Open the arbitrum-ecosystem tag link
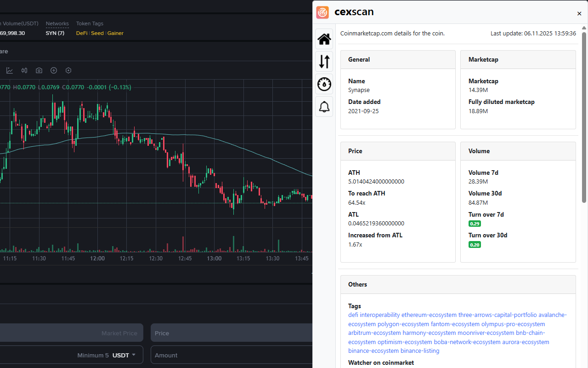 (x=374, y=333)
